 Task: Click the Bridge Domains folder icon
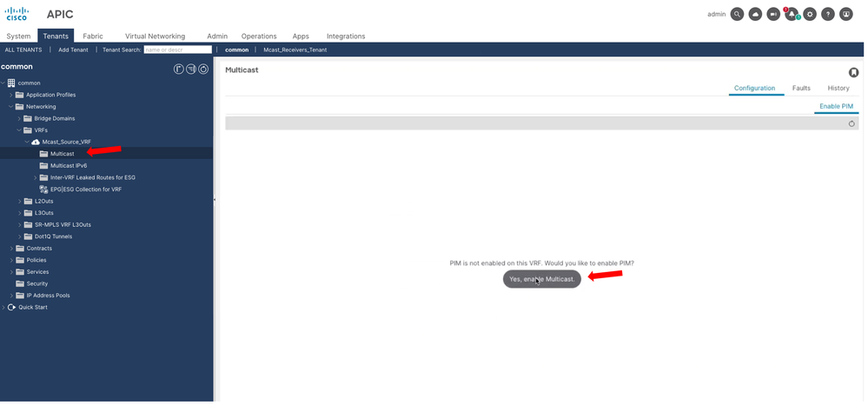(x=28, y=118)
